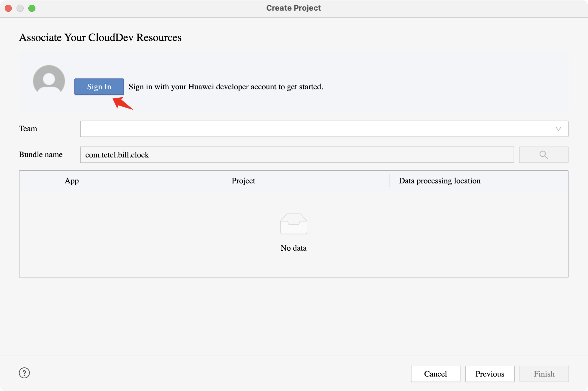The image size is (588, 391).
Task: Close the Create Project window
Action: click(x=8, y=8)
